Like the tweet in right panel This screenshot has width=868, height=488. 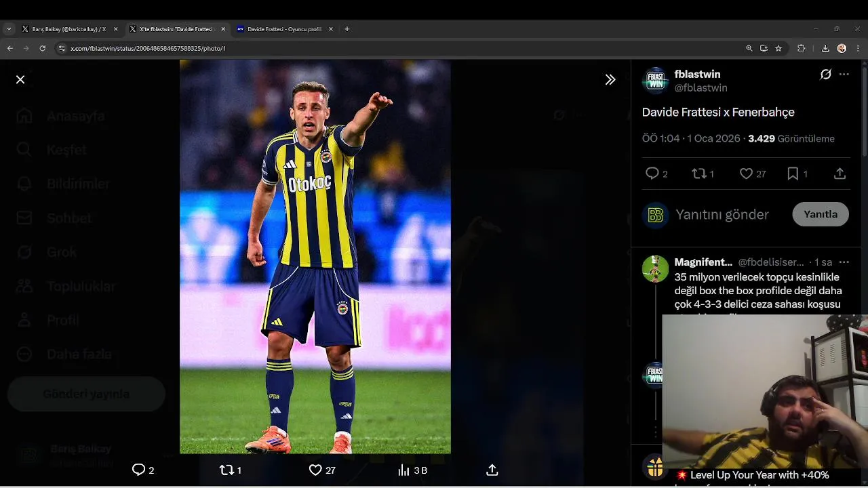tap(746, 174)
